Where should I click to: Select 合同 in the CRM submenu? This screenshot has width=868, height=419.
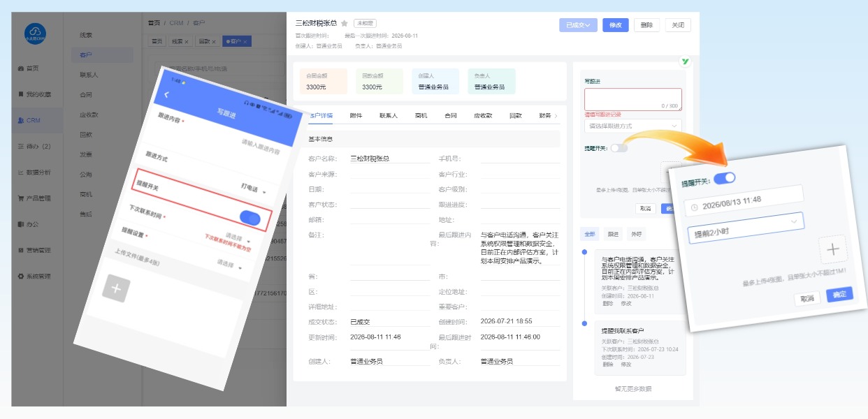point(85,94)
